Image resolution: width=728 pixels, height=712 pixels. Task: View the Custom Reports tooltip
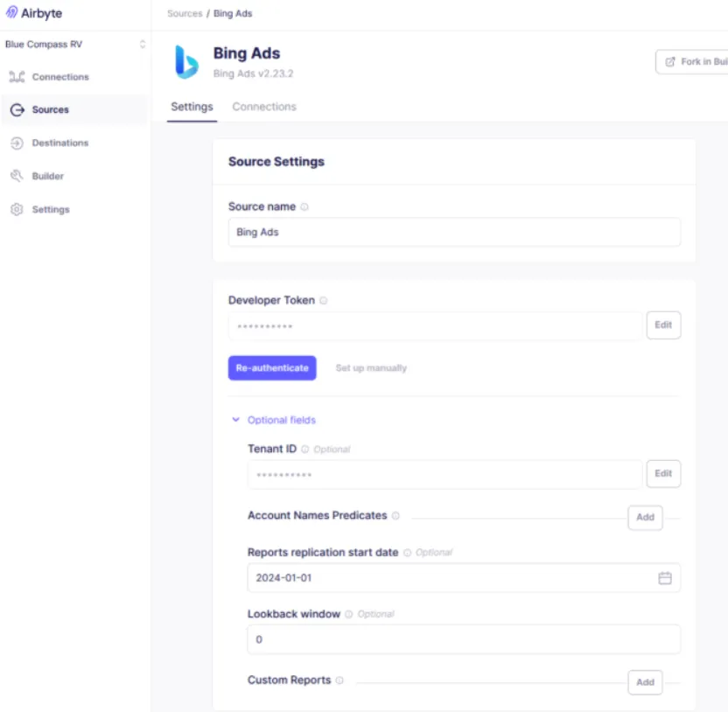[340, 680]
